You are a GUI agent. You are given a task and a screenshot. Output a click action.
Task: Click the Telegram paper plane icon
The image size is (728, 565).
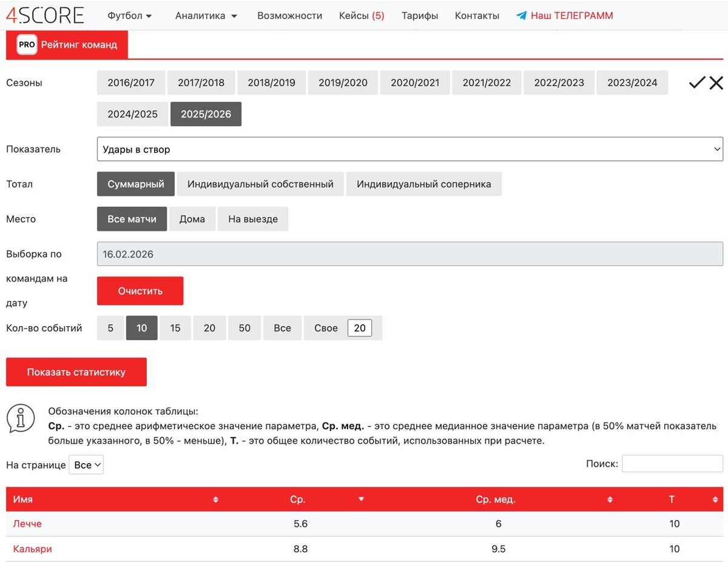click(x=521, y=16)
